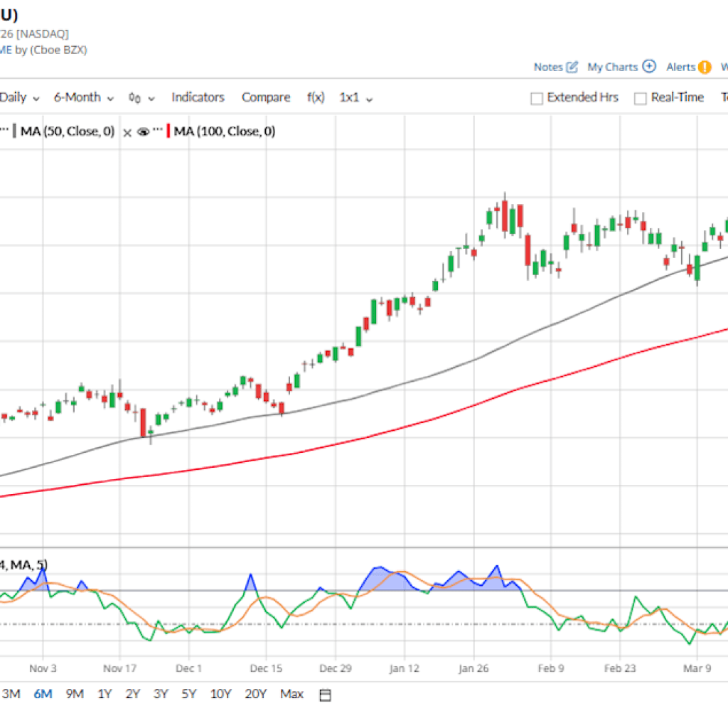The height and width of the screenshot is (728, 728).
Task: Enable the Extended Hrs checkbox
Action: [x=537, y=97]
